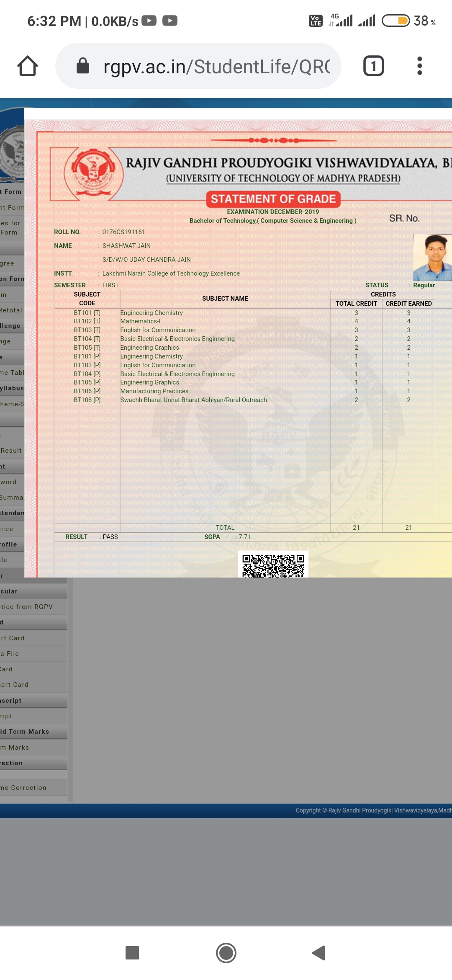
Task: Click the name 'SHASHWAT JAIN'
Action: [126, 246]
